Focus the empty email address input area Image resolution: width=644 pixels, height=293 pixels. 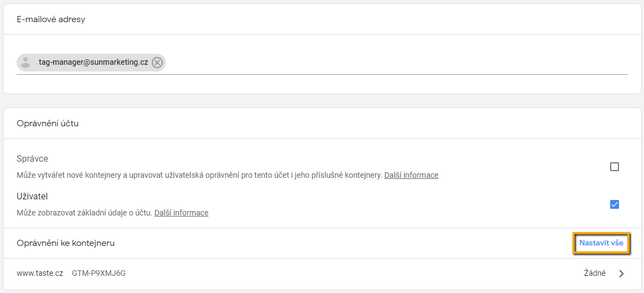[397, 63]
